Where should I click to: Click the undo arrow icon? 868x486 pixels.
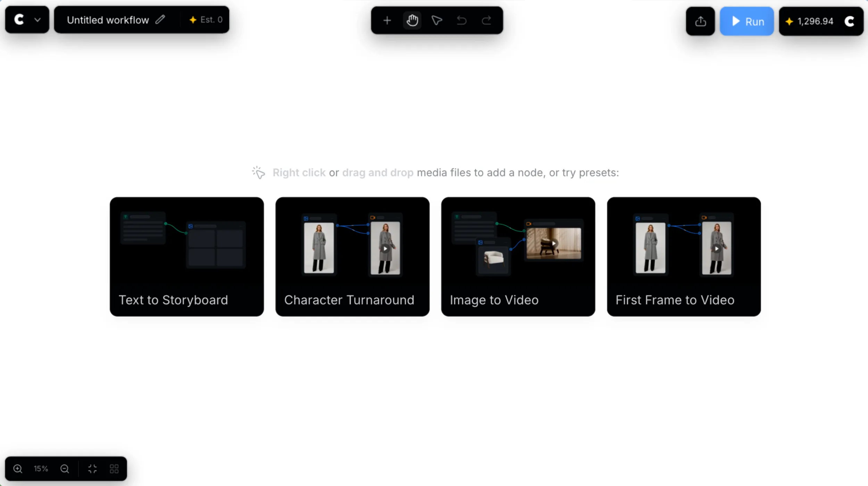click(x=461, y=20)
